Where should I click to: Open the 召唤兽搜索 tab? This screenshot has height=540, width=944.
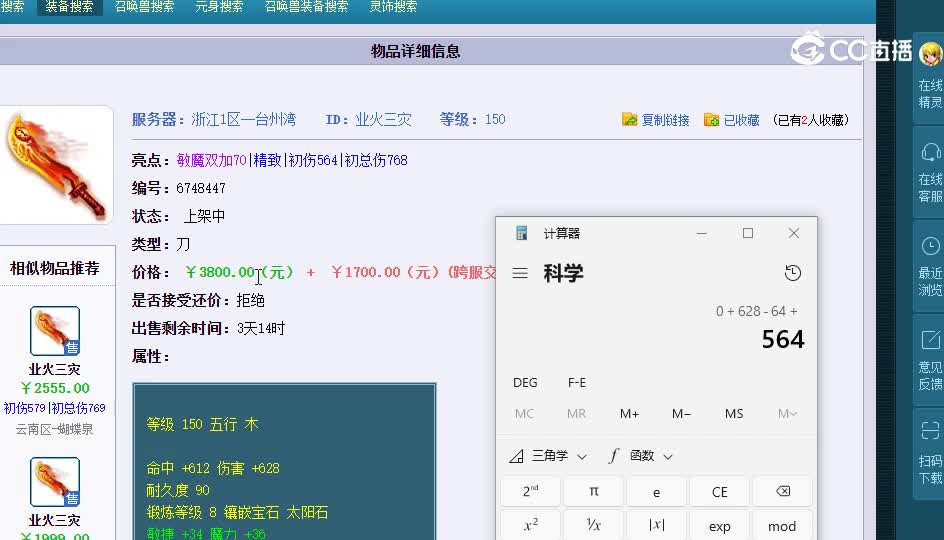coord(144,7)
